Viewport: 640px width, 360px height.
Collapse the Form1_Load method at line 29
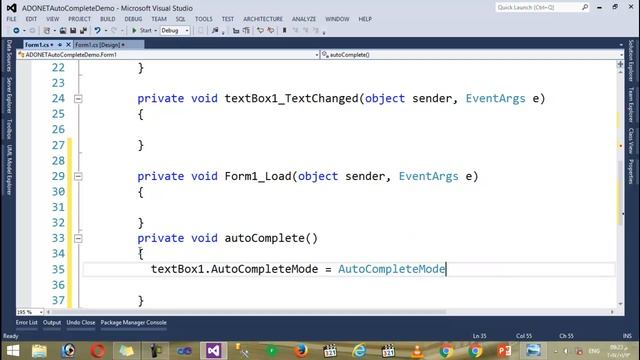click(78, 176)
